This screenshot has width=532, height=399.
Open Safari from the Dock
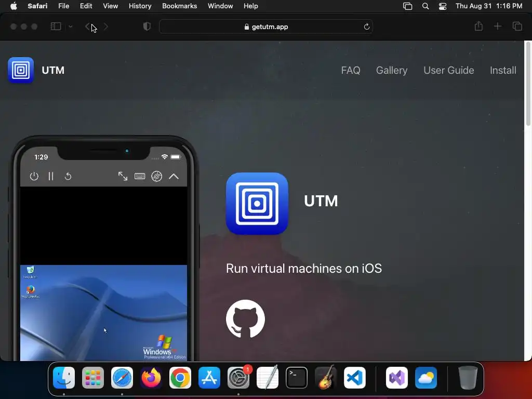(122, 378)
